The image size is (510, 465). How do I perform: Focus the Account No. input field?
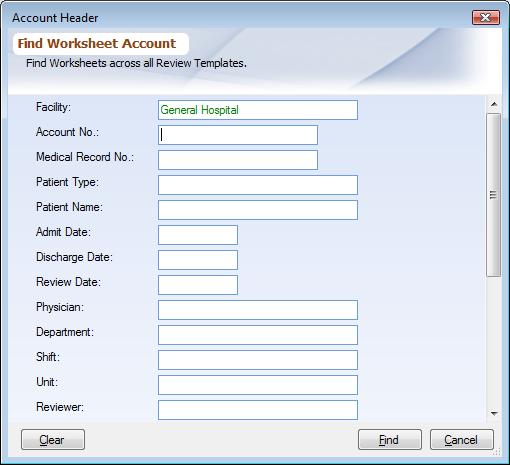(x=238, y=135)
